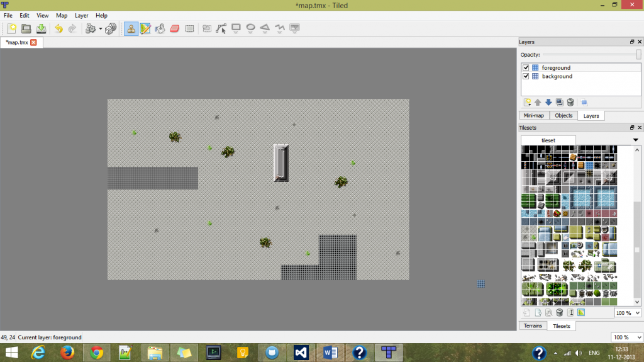Screen dimensions: 644x362
Task: Uncheck the background layer visibility
Action: 526,76
